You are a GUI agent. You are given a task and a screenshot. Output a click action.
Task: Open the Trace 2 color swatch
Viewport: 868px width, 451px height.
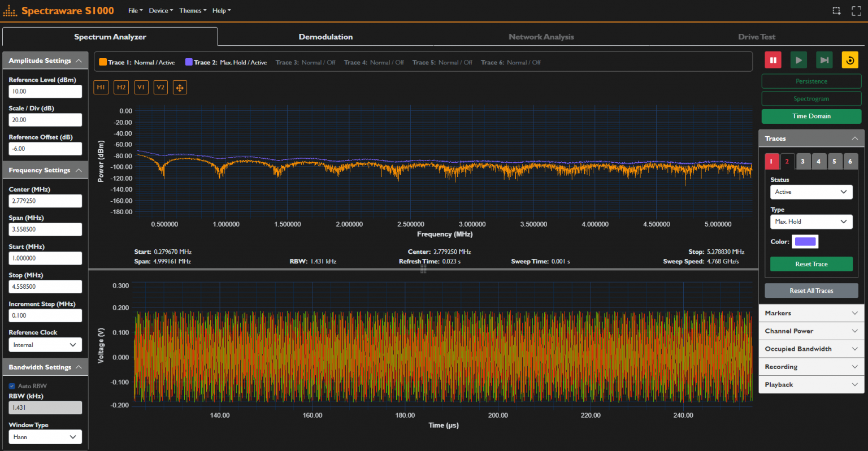point(805,241)
